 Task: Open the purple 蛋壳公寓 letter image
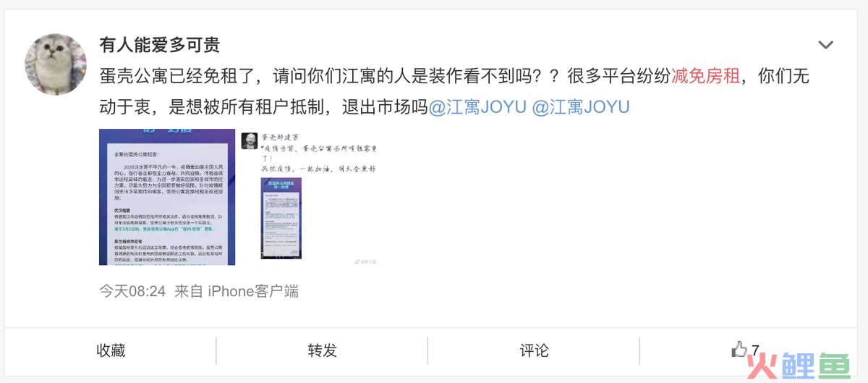pyautogui.click(x=167, y=197)
